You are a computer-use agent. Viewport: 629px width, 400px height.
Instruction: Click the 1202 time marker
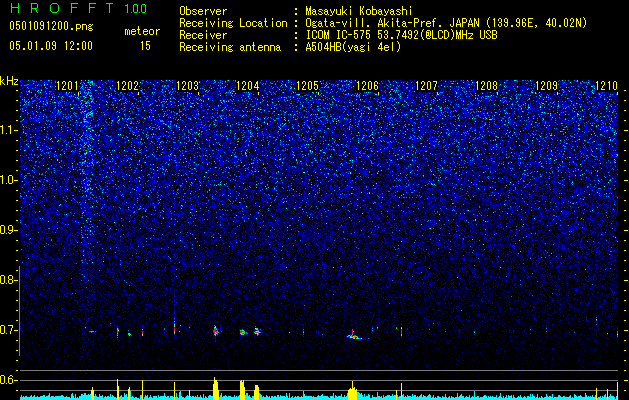127,85
